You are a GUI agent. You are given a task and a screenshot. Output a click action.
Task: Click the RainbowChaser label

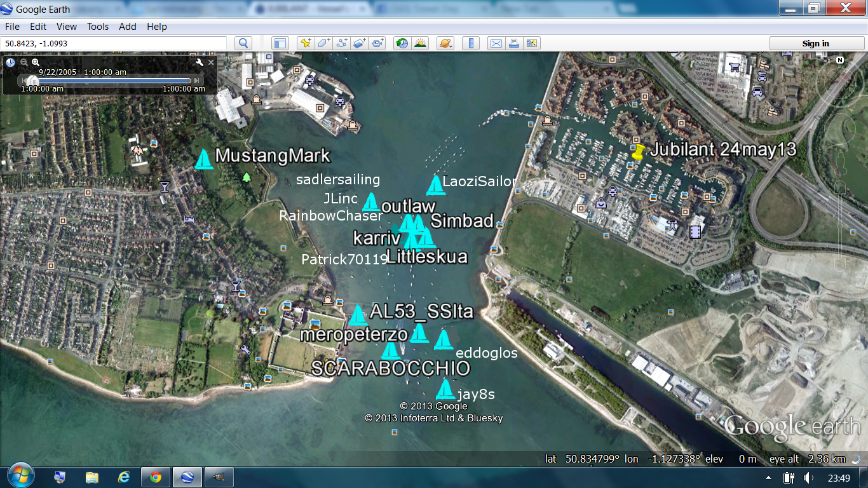point(331,216)
